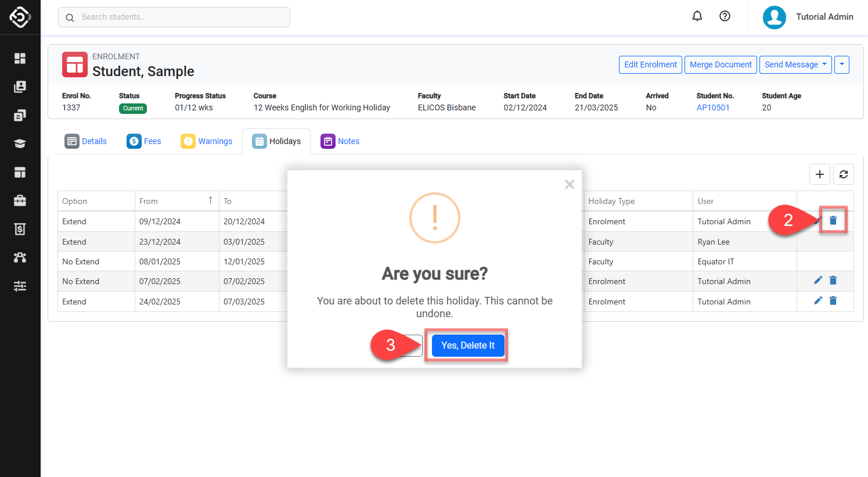Click the graduation cap sidebar icon
Image resolution: width=868 pixels, height=477 pixels.
(20, 144)
